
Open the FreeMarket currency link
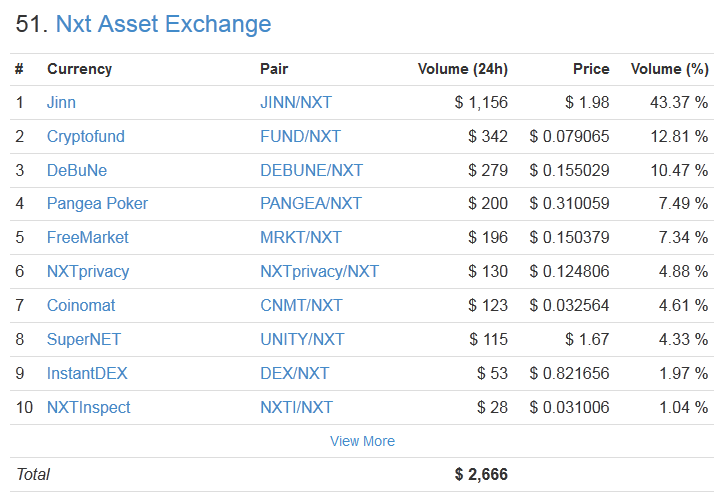(x=88, y=238)
